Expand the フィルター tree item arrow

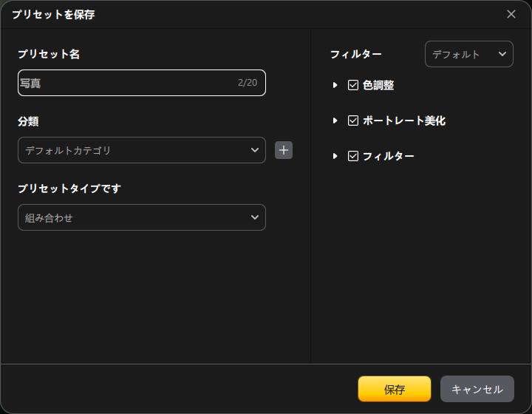tap(335, 156)
